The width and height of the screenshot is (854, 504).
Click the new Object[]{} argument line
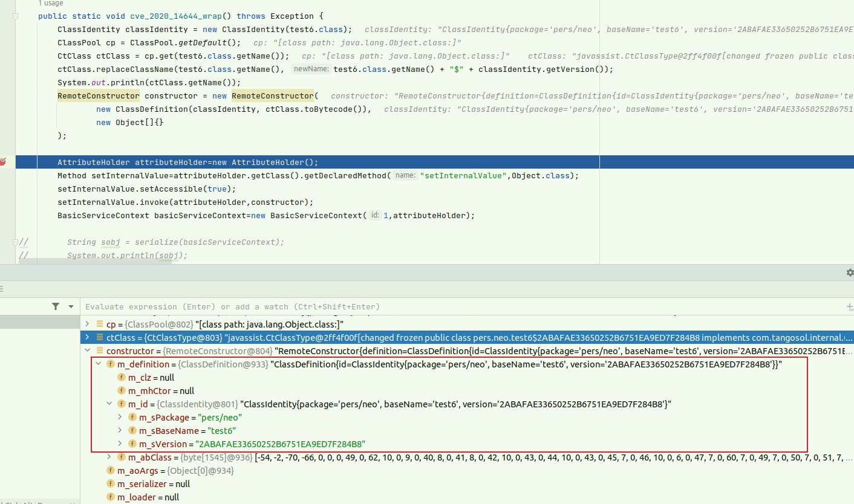pyautogui.click(x=130, y=122)
